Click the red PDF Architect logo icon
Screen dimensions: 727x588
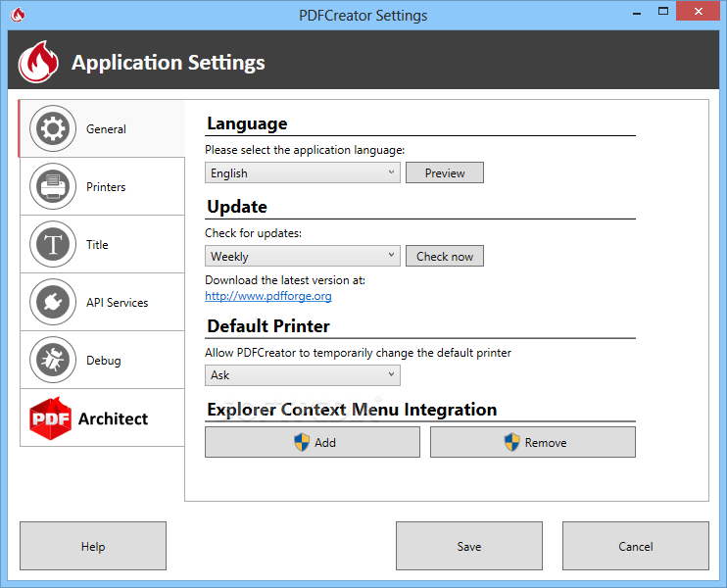pos(50,418)
